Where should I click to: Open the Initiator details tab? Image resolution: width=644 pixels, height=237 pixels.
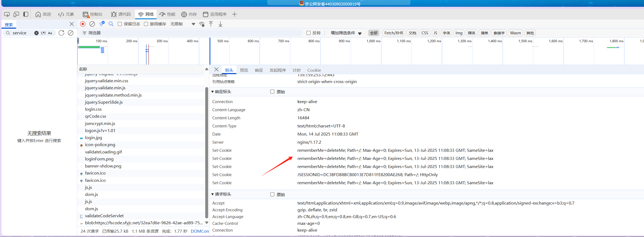click(278, 70)
